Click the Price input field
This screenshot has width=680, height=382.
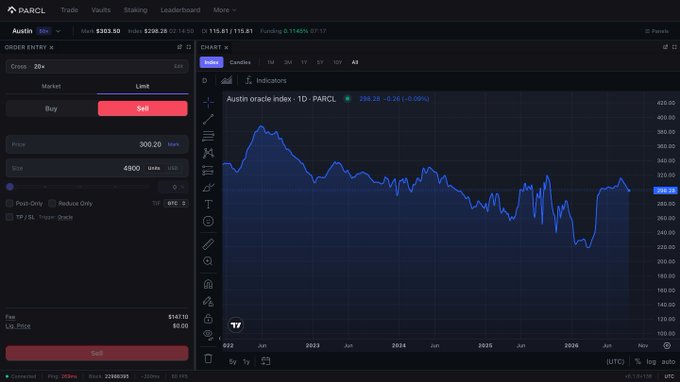pyautogui.click(x=97, y=144)
